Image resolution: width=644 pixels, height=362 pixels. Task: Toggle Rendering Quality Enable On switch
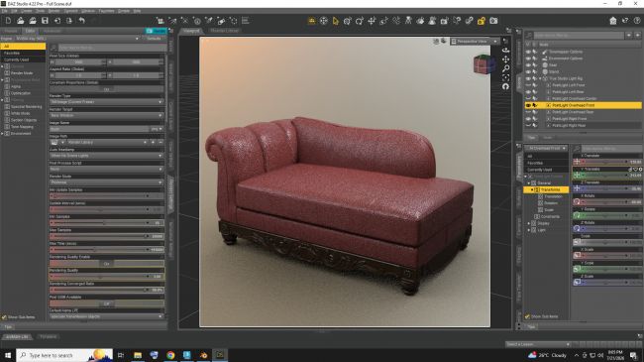point(106,263)
